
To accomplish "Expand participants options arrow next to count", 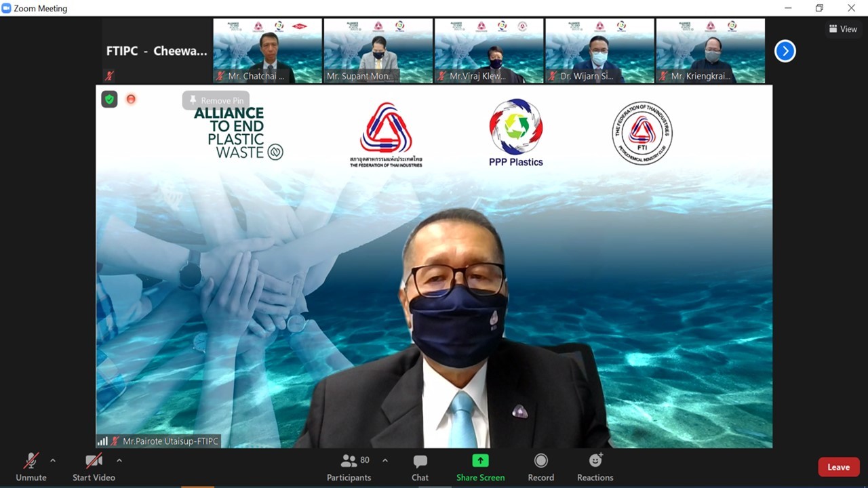I will coord(385,461).
